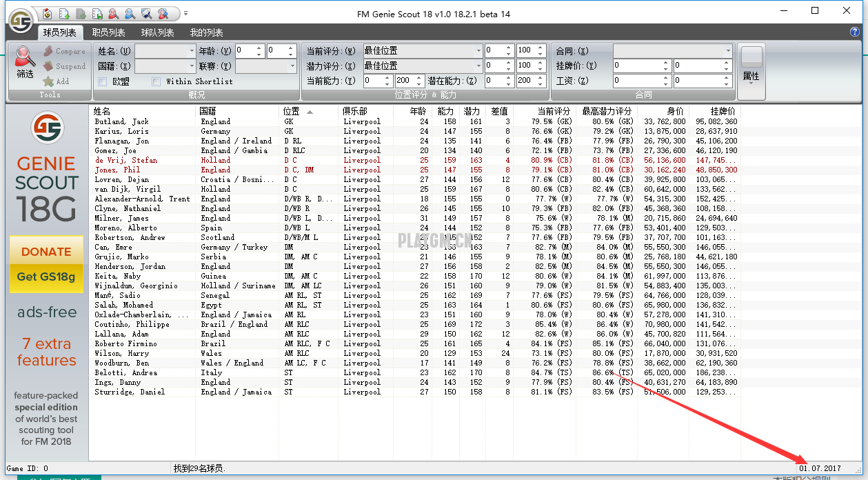Click the 'Game ID: 0' status text

pyautogui.click(x=28, y=468)
